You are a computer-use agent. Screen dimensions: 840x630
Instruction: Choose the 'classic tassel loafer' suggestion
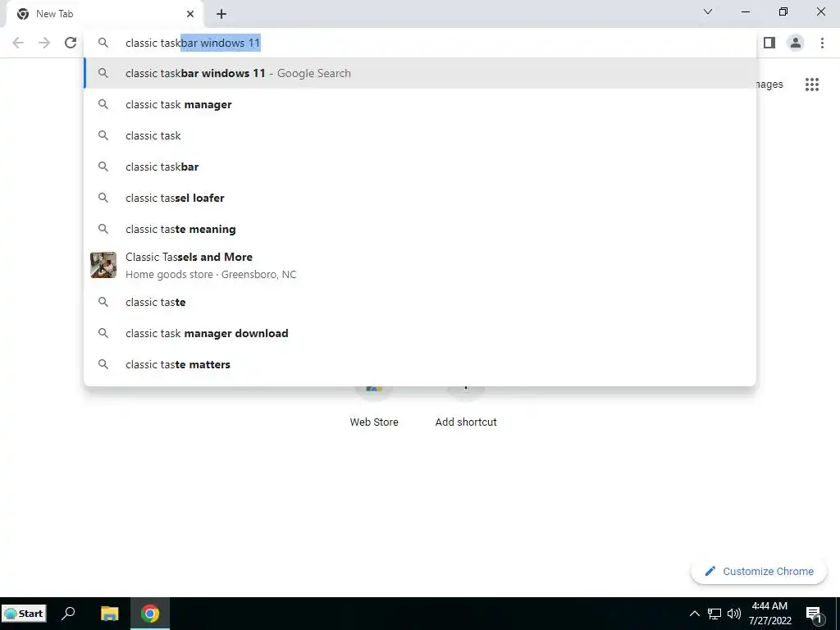pos(421,198)
